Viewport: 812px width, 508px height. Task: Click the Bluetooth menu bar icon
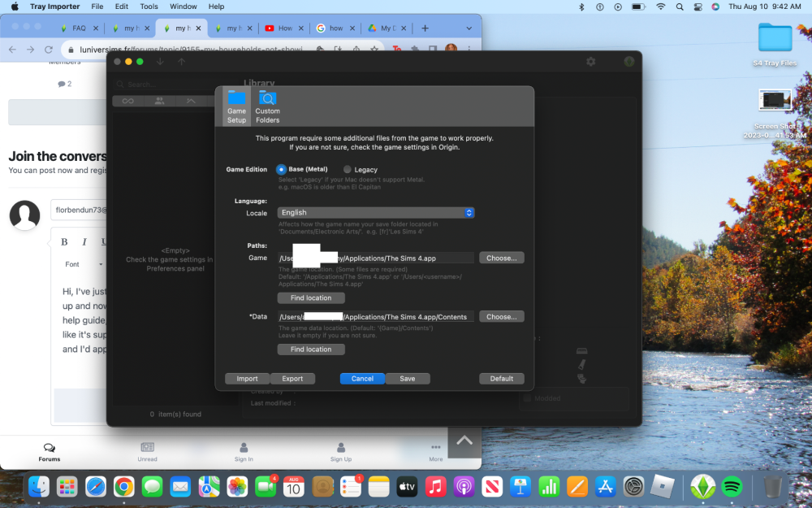[x=581, y=7]
